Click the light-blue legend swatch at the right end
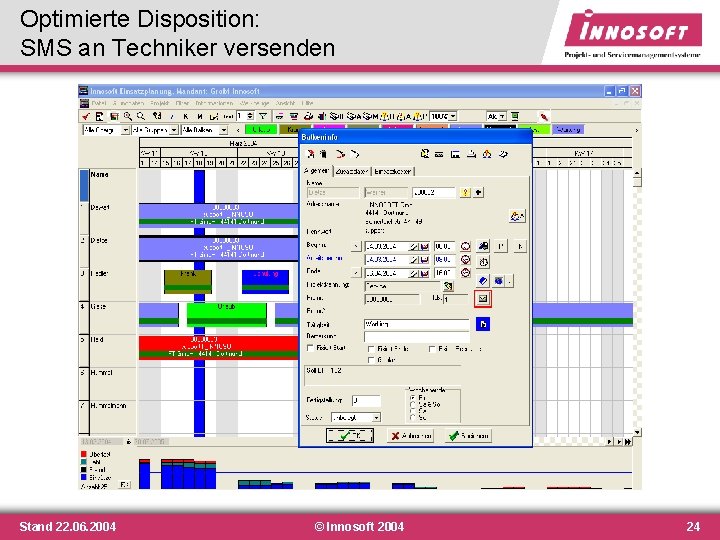The image size is (720, 540). click(568, 129)
